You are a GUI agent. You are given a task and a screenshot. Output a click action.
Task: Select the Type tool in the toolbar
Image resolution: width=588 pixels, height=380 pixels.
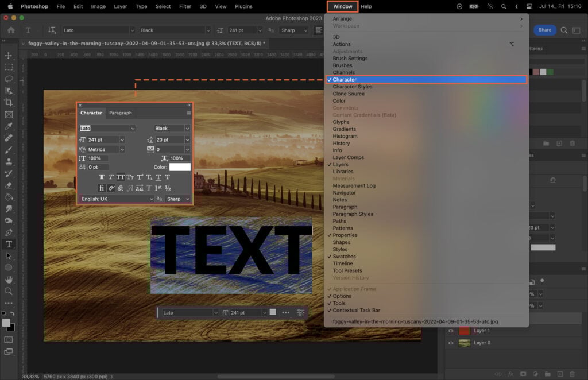pos(8,245)
